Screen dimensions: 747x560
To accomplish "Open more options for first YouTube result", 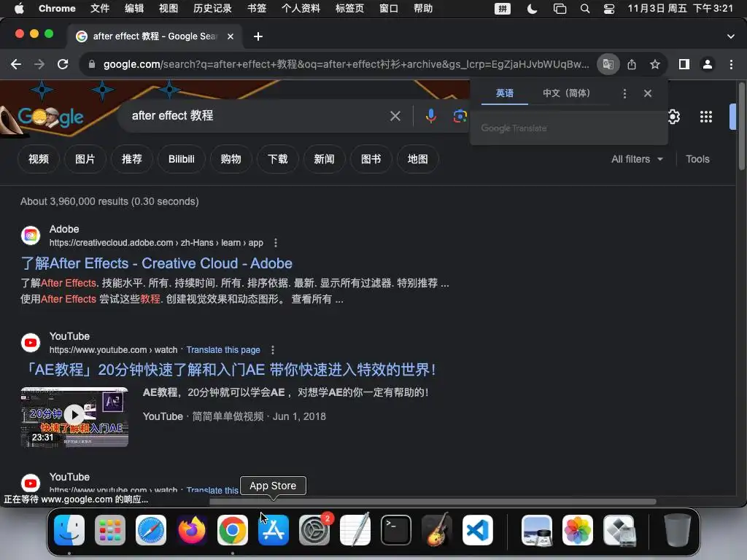I will point(273,350).
